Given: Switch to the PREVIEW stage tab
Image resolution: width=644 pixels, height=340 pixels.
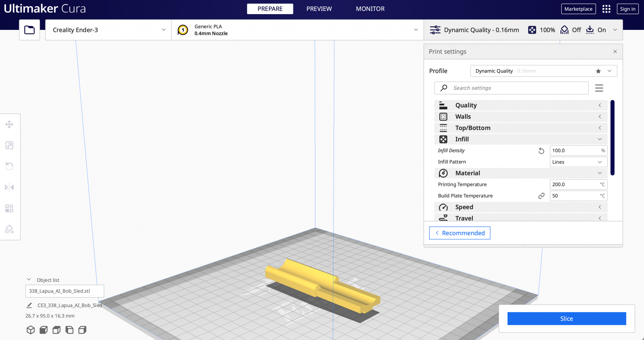Looking at the screenshot, I should coord(319,9).
